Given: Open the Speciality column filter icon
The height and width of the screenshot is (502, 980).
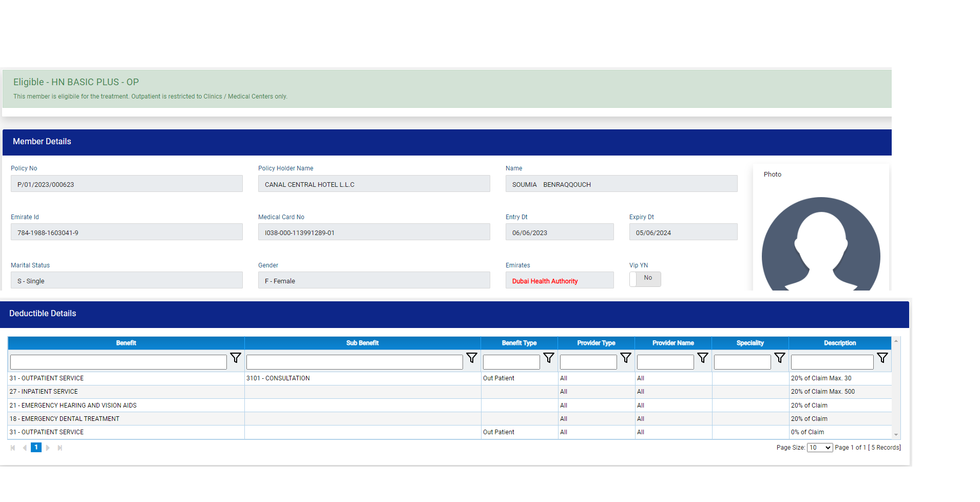Looking at the screenshot, I should [780, 358].
